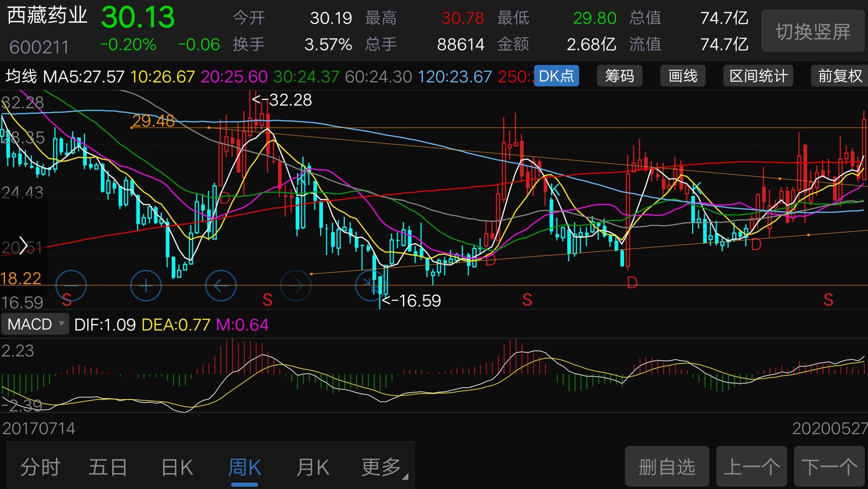This screenshot has width=868, height=489.
Task: Tap the 10:26.67 yellow MA label
Action: coord(163,76)
